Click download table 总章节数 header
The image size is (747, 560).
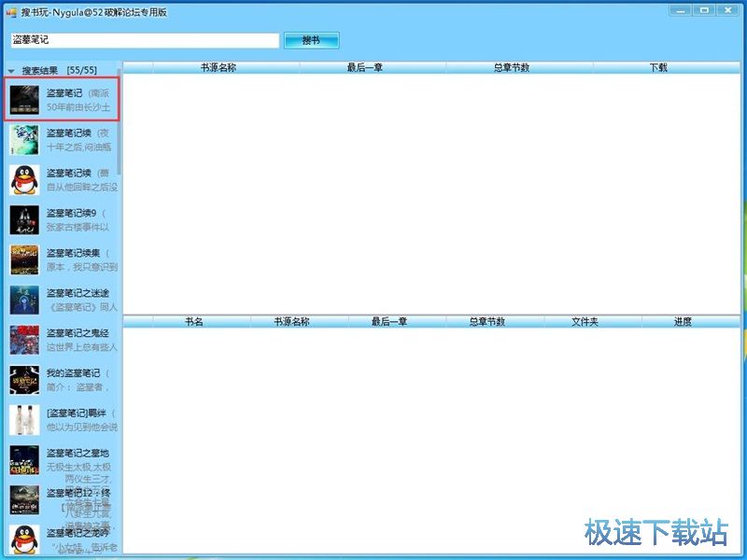click(x=487, y=322)
